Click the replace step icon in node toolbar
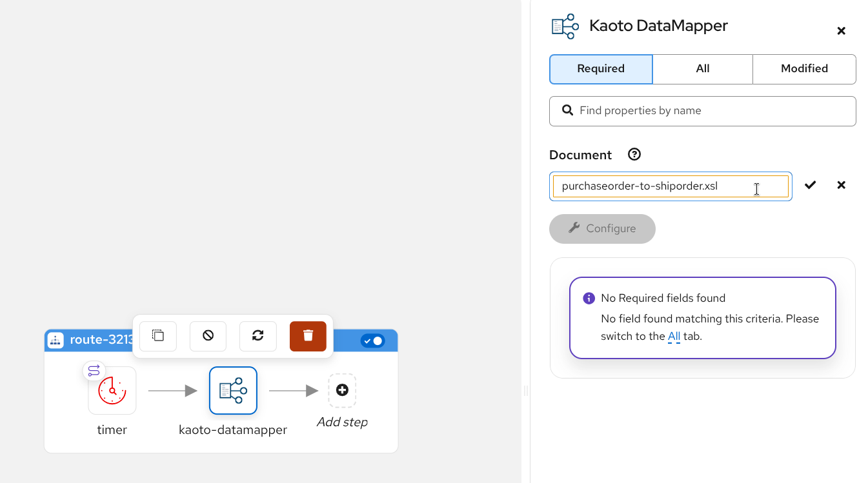Screen dimensions: 868x483 [x=257, y=336]
